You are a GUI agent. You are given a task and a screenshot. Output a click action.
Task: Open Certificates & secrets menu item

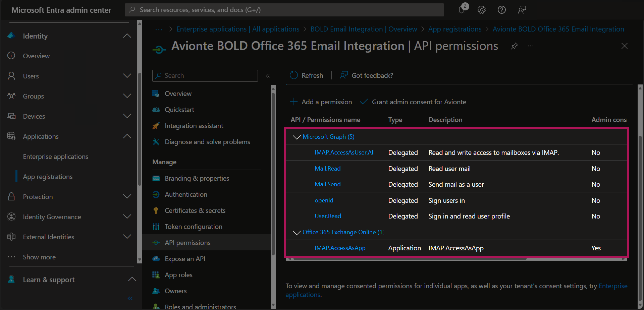(x=195, y=210)
